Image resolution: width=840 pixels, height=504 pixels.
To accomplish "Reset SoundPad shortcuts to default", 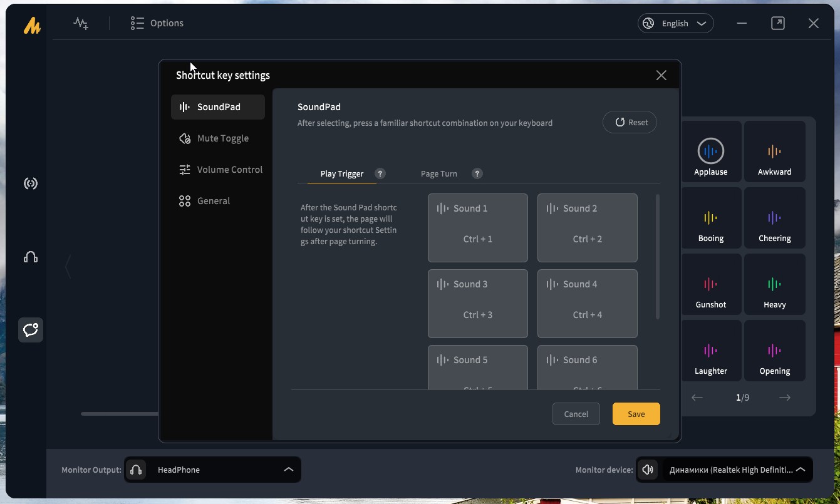I will (x=630, y=122).
